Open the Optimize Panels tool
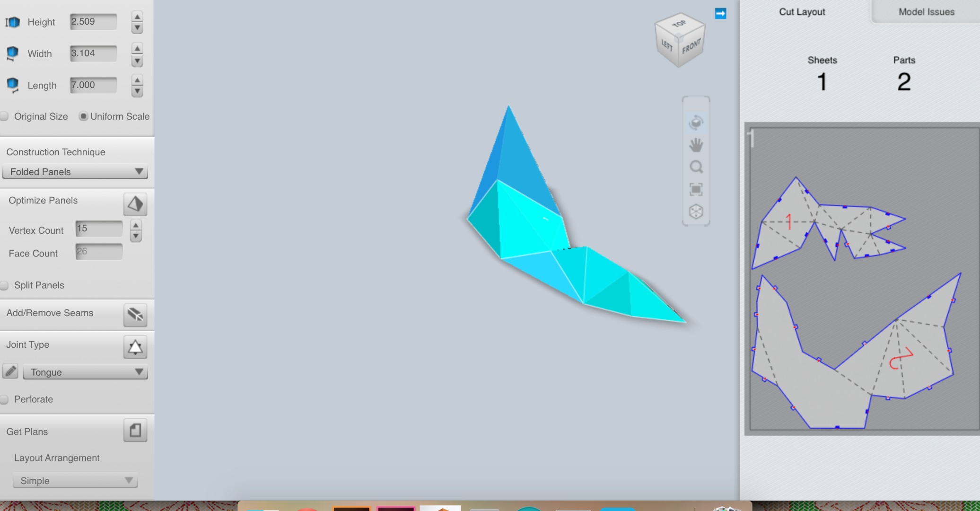The height and width of the screenshot is (511, 980). click(x=135, y=204)
